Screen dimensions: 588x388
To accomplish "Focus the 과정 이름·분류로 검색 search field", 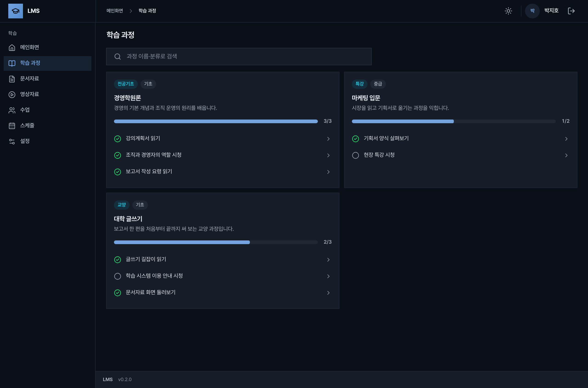I will [x=239, y=56].
